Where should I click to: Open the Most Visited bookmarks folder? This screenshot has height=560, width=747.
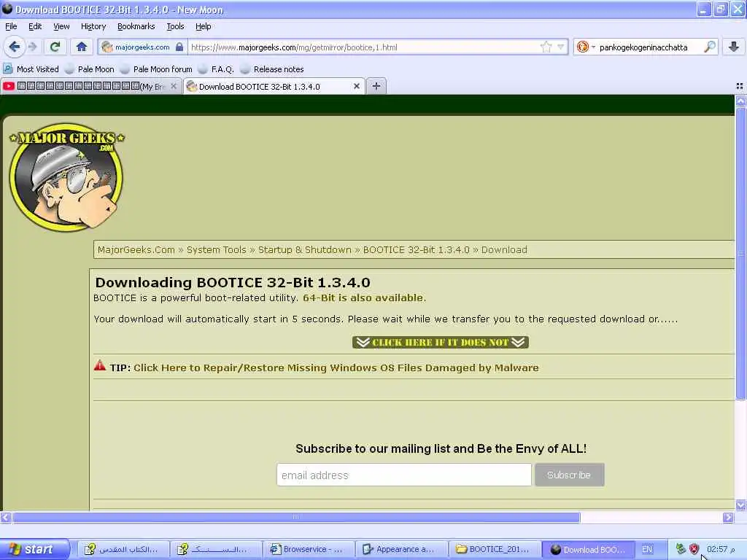[x=31, y=69]
